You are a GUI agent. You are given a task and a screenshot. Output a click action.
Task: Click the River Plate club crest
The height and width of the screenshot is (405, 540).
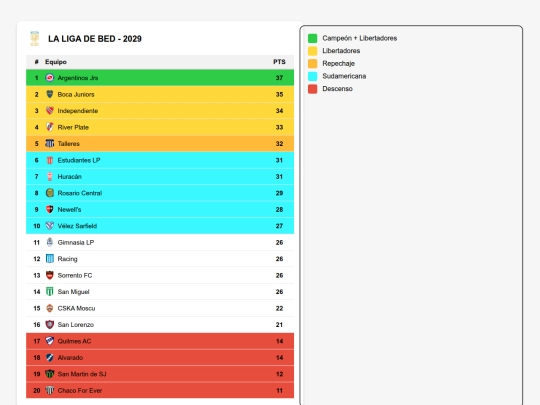[x=50, y=127]
